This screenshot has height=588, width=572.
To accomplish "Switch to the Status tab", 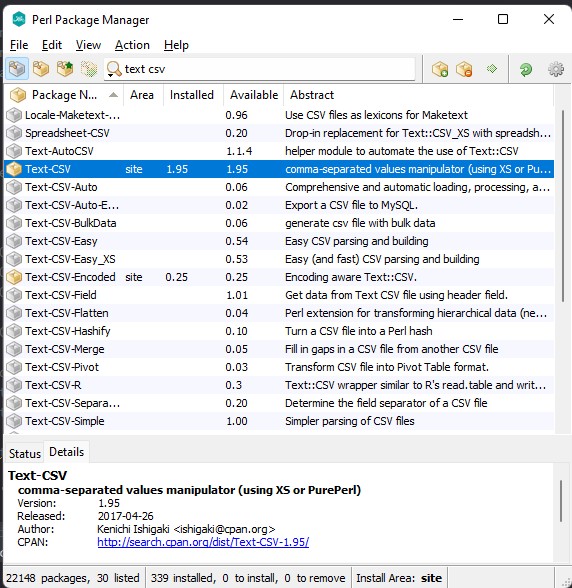I will pos(25,453).
